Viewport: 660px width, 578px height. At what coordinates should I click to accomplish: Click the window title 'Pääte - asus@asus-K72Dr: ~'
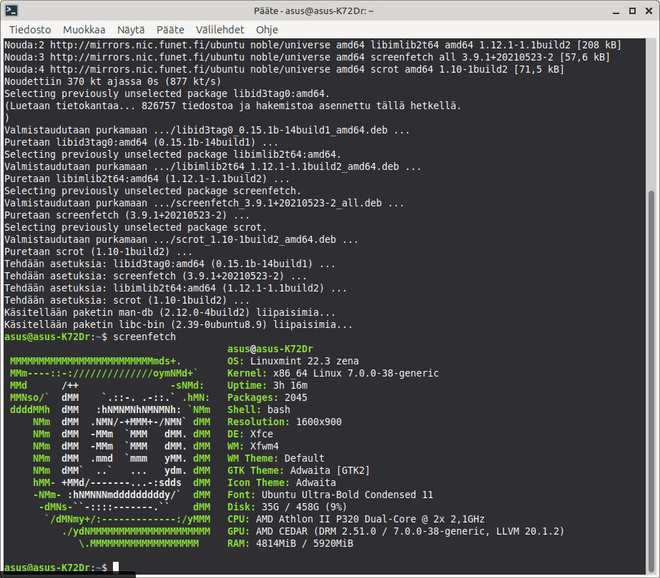314,11
